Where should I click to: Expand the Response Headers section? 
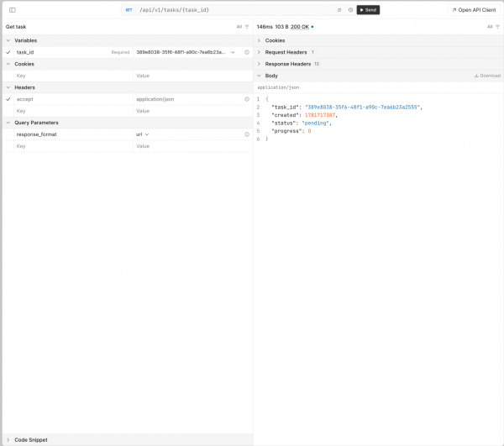(x=259, y=64)
